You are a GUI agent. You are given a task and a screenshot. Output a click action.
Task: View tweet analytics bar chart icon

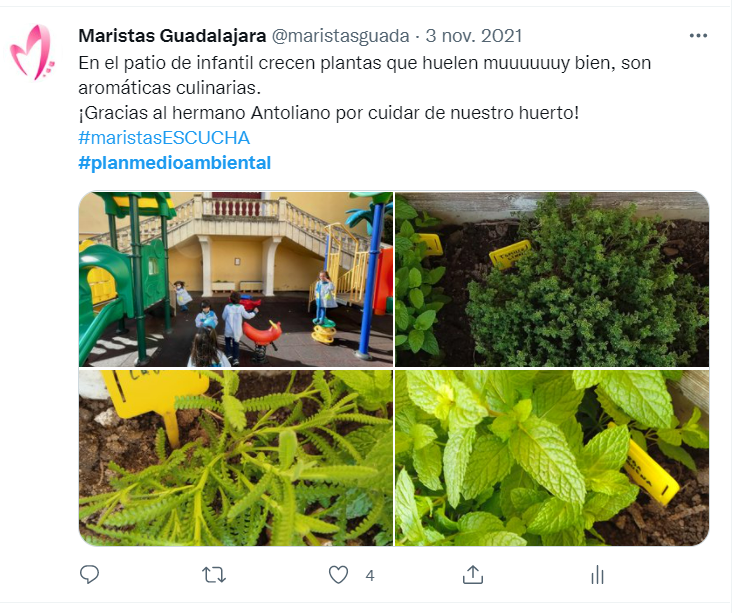coord(597,575)
